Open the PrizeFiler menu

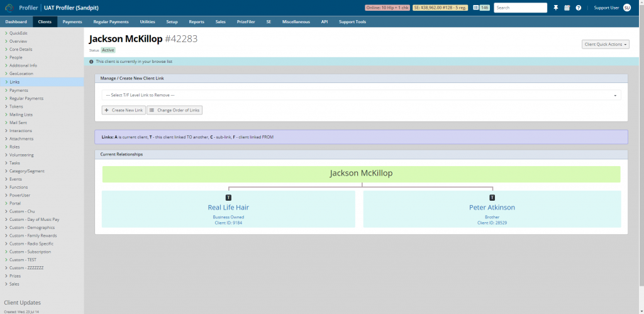pyautogui.click(x=246, y=22)
